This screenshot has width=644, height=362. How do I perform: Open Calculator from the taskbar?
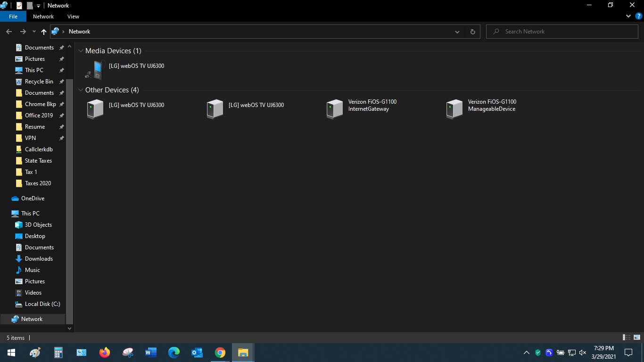[x=58, y=353]
